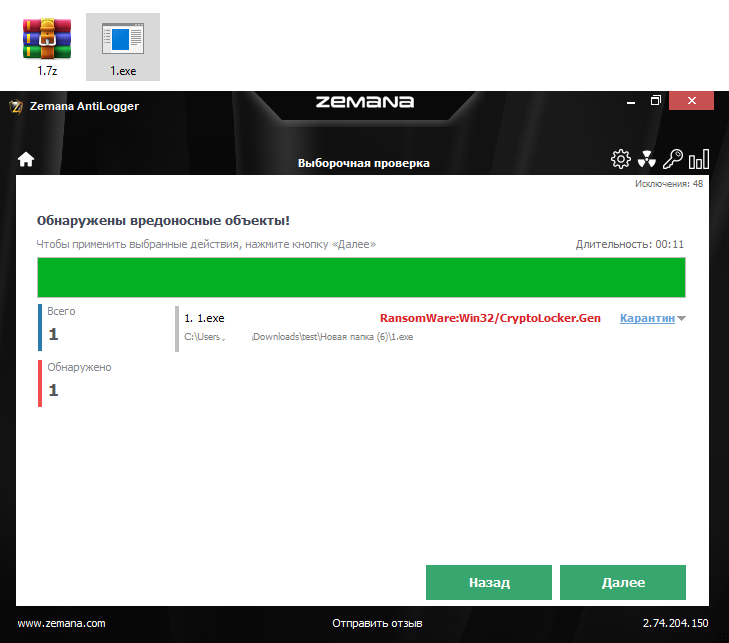Viewport: 729px width, 643px height.
Task: Open the license key icon
Action: [673, 159]
